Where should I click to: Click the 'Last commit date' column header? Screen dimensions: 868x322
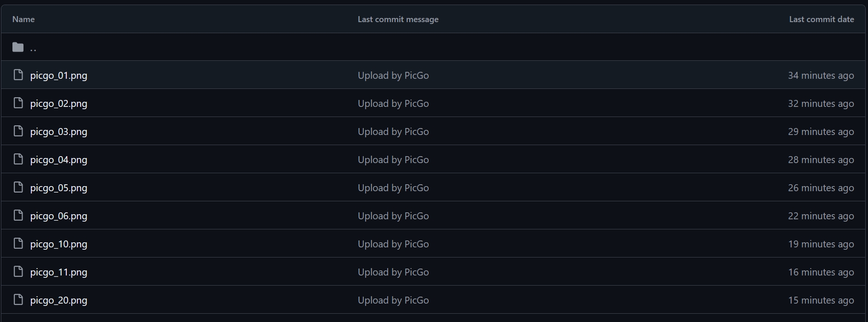pos(821,19)
